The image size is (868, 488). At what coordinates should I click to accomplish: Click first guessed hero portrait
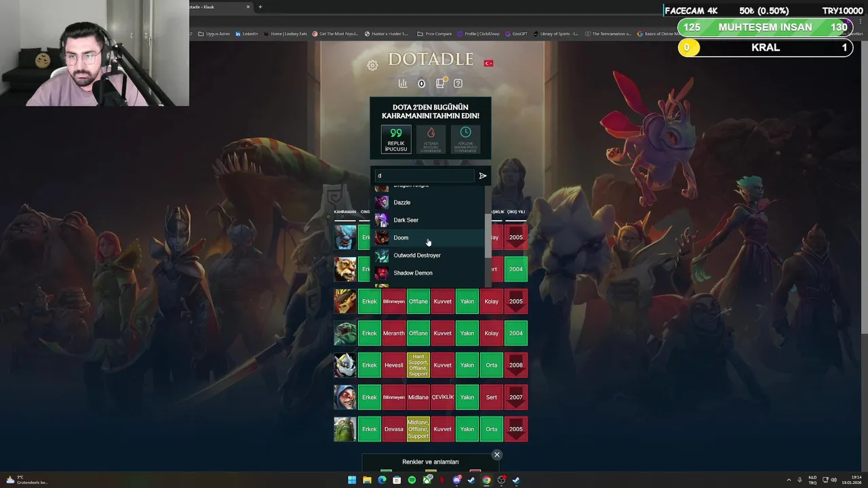click(x=345, y=237)
